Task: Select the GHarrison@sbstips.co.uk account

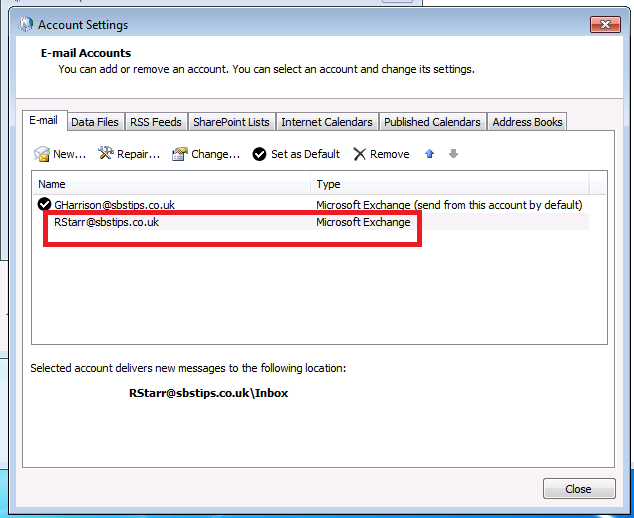Action: coord(115,204)
